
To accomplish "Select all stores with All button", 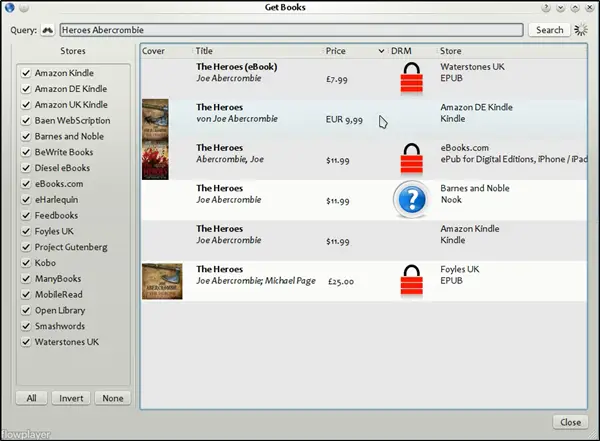I will (x=31, y=398).
